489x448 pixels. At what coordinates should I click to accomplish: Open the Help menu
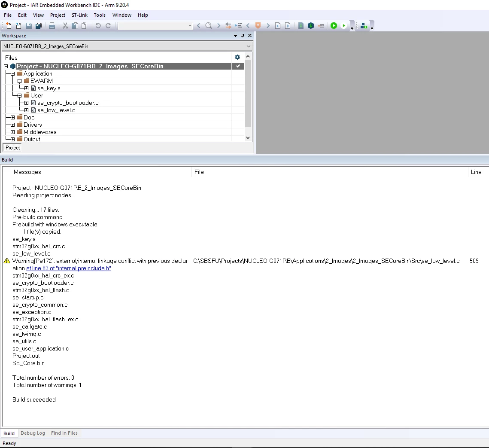(x=143, y=15)
